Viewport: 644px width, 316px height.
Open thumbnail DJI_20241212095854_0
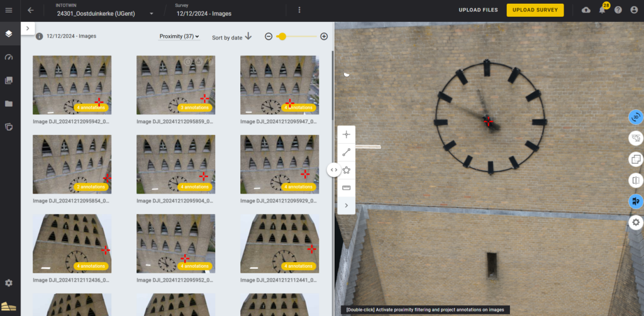point(72,164)
